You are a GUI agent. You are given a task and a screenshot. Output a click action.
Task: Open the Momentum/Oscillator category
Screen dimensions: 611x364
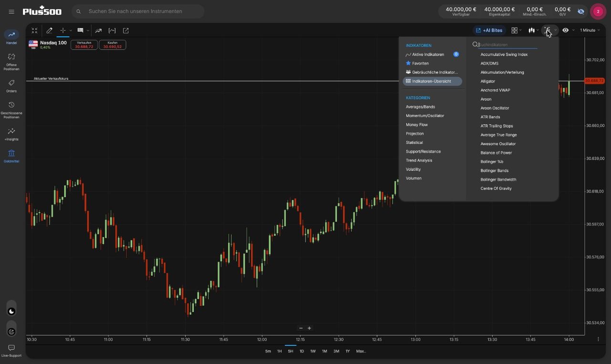coord(425,116)
